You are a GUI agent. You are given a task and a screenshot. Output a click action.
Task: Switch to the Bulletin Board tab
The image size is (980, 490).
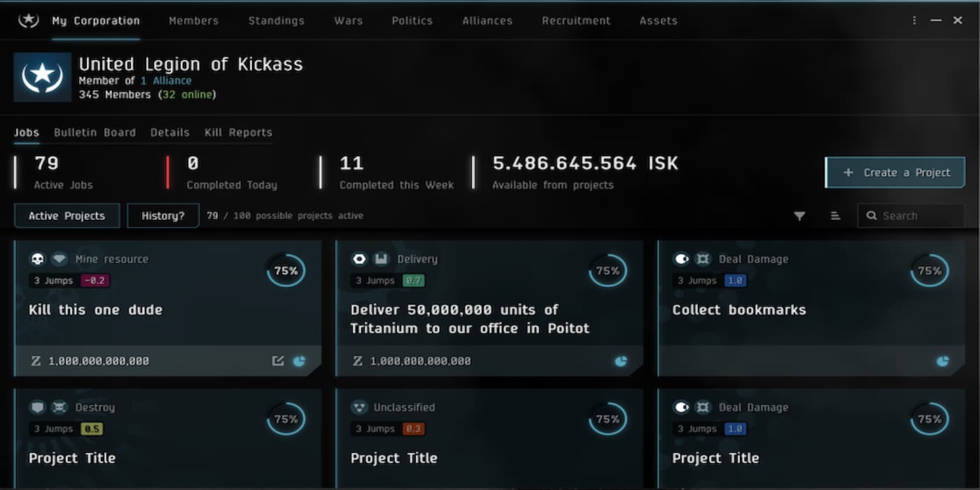95,132
